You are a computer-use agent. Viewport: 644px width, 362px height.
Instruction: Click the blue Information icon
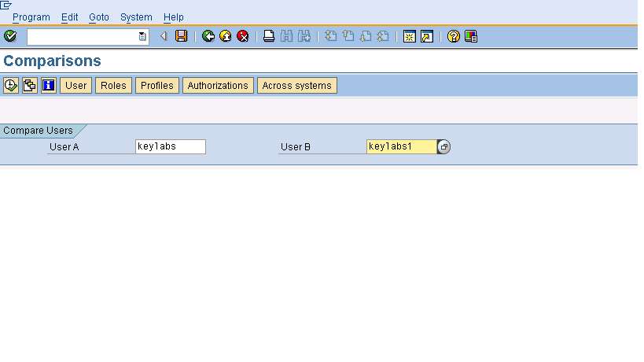point(49,86)
